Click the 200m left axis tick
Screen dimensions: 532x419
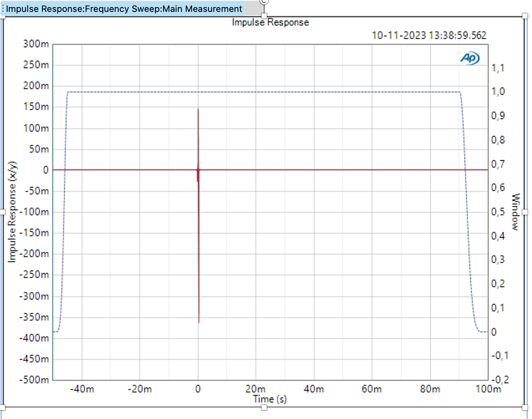point(36,86)
